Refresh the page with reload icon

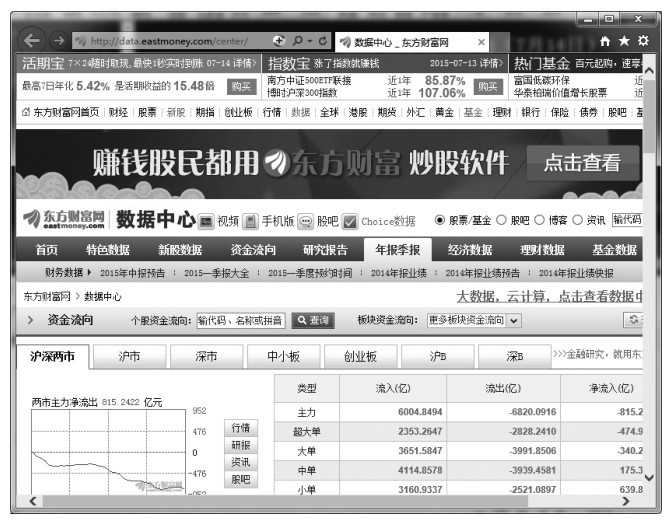click(x=323, y=41)
